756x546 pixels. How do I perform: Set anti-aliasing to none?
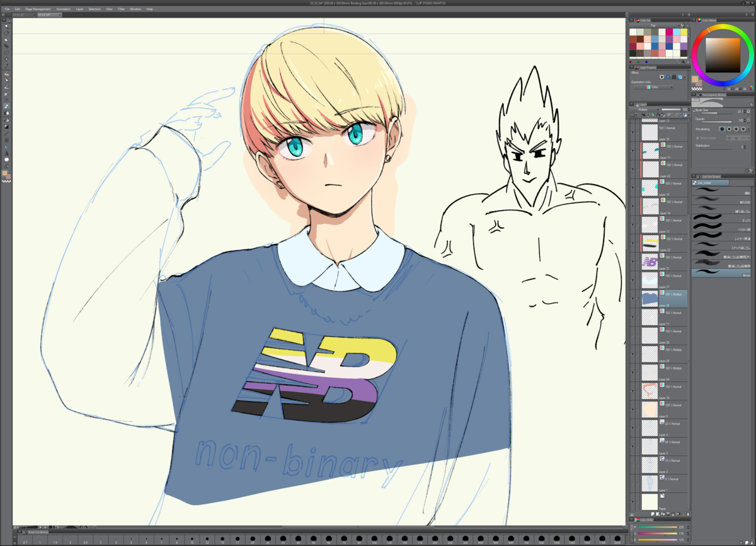[x=722, y=129]
